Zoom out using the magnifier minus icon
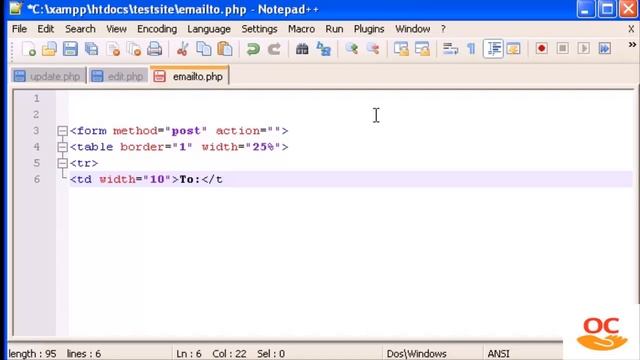The height and width of the screenshot is (360, 640). 373,49
